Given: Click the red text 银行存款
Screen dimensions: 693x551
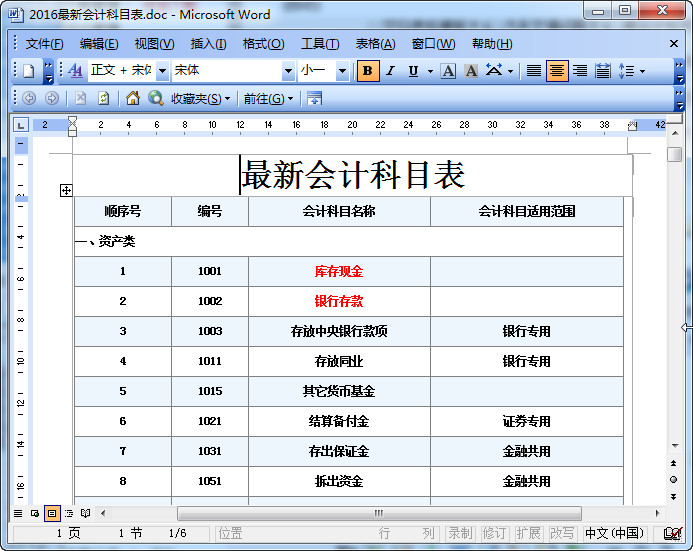Looking at the screenshot, I should pos(339,301).
